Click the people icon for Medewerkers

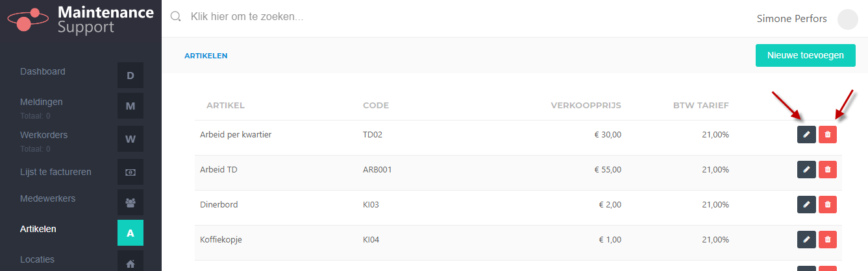[130, 202]
